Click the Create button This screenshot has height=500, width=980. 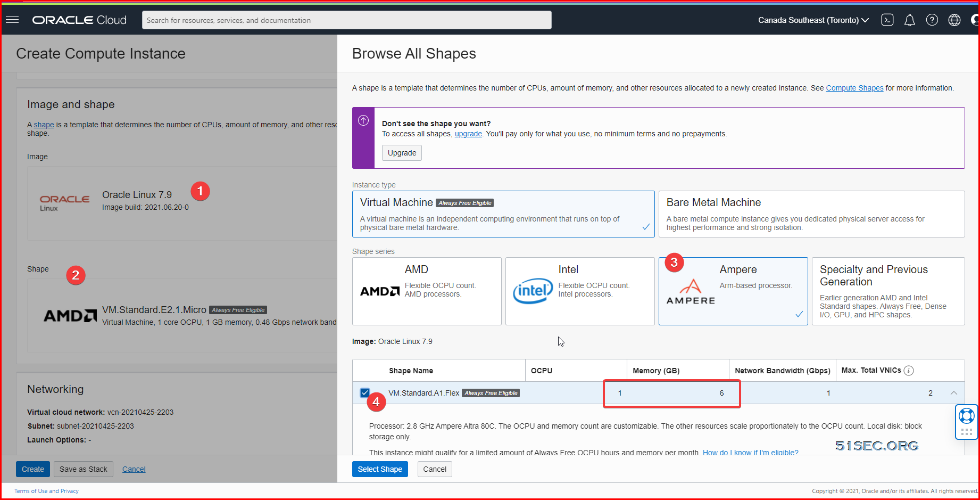click(x=33, y=469)
